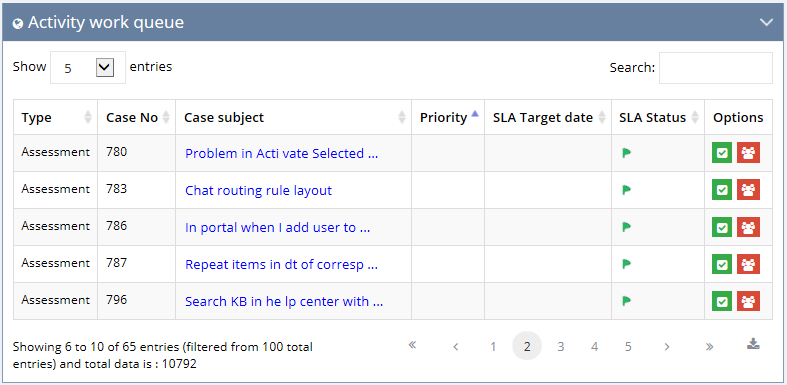
Task: Go to page 3
Action: tap(561, 346)
